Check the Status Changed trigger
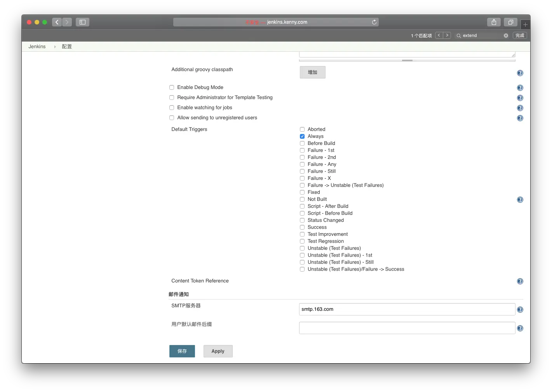The height and width of the screenshot is (392, 552). pos(302,220)
